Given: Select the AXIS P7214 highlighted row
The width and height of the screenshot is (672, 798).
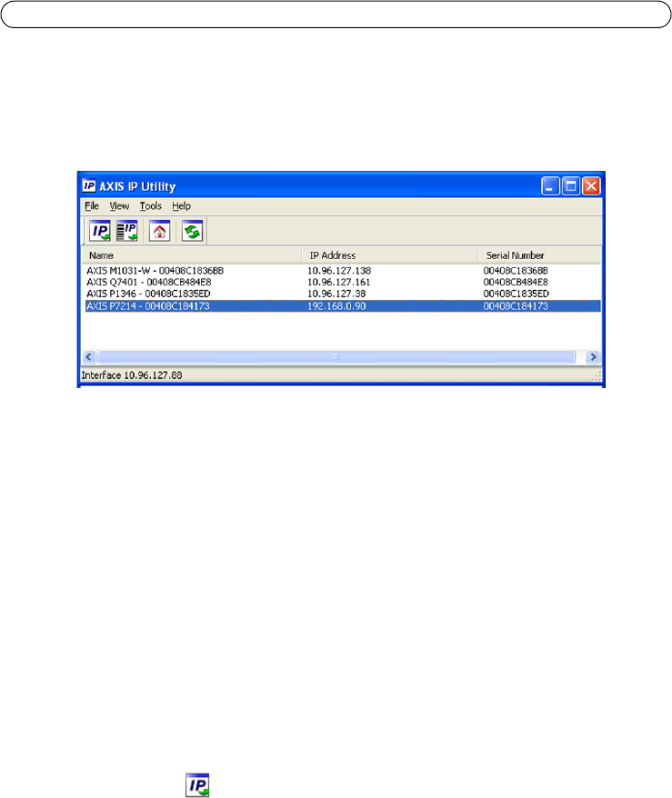Looking at the screenshot, I should (x=343, y=306).
